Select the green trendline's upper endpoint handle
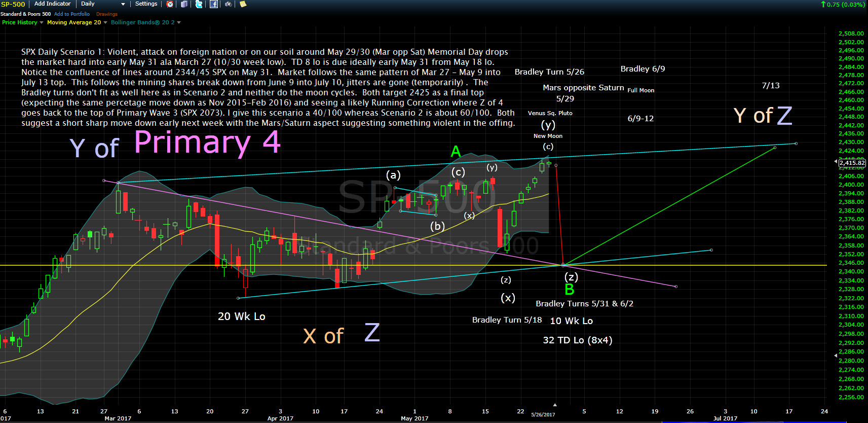 [x=775, y=148]
